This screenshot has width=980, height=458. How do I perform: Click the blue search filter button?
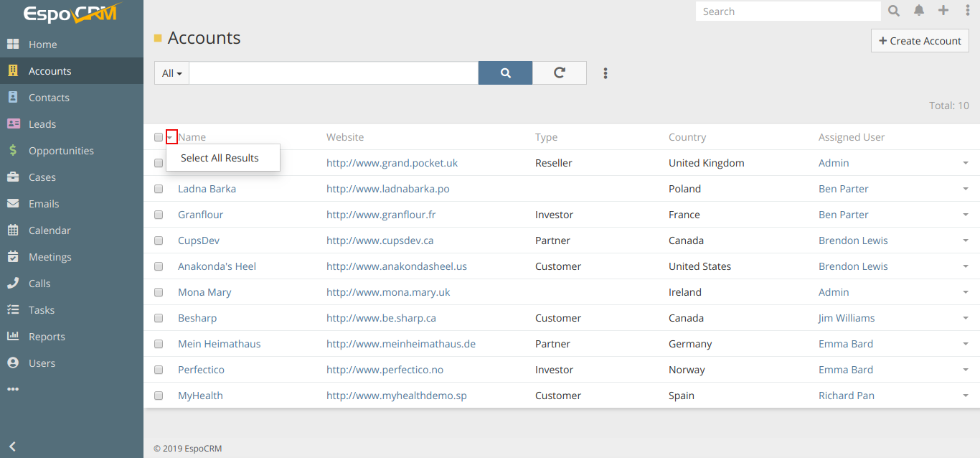pyautogui.click(x=505, y=73)
